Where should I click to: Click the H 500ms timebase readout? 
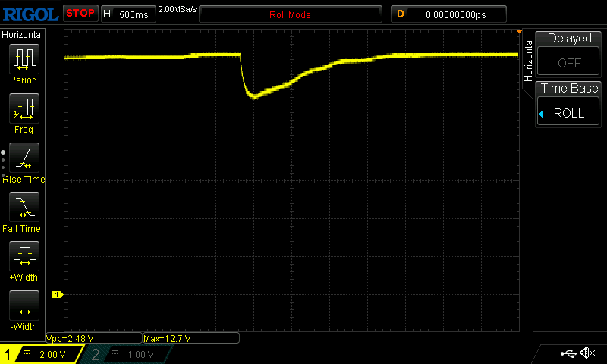coord(128,14)
